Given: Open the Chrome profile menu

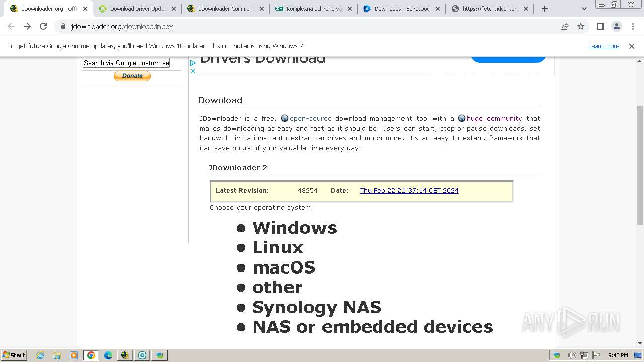Looking at the screenshot, I should (616, 26).
